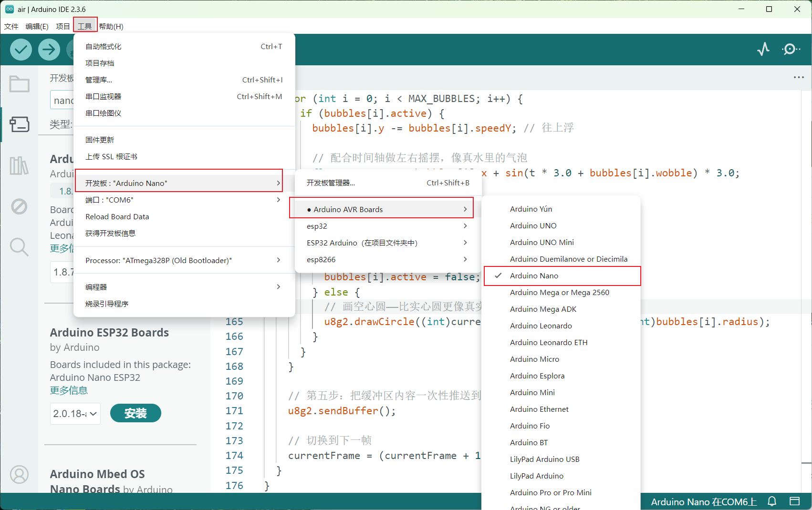Click the notifications bell icon
The image size is (812, 510).
[x=772, y=501]
